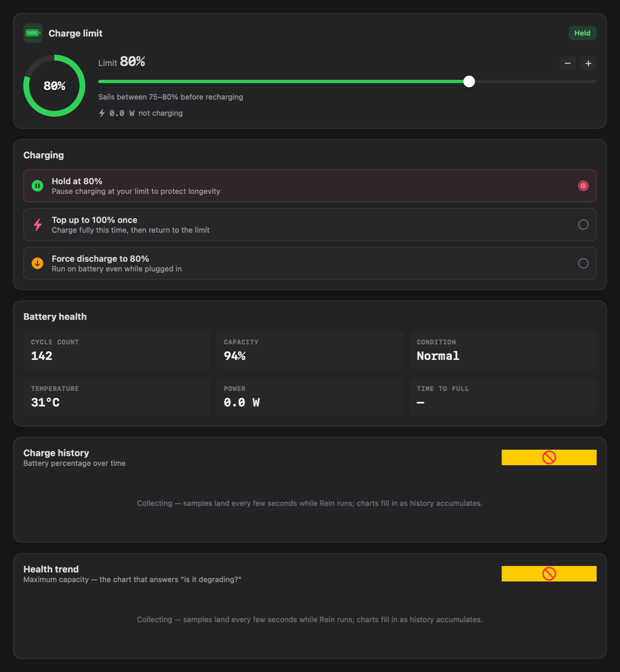The width and height of the screenshot is (620, 672).
Task: Click the green pause icon for Hold at 80%
Action: [x=37, y=186]
